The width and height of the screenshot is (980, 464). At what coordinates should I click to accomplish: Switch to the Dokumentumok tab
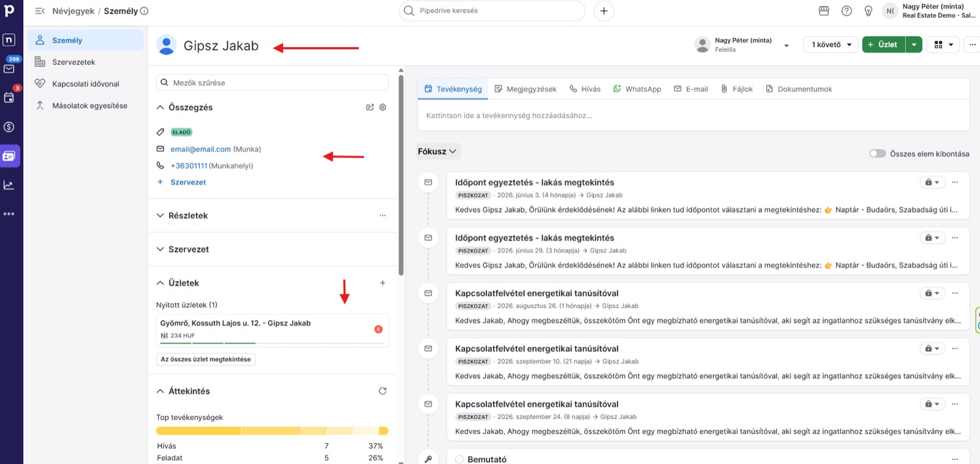[799, 89]
